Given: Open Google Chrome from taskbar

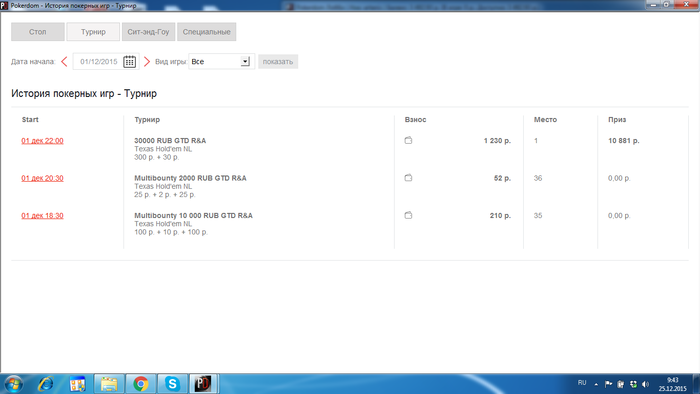Looking at the screenshot, I should point(141,384).
